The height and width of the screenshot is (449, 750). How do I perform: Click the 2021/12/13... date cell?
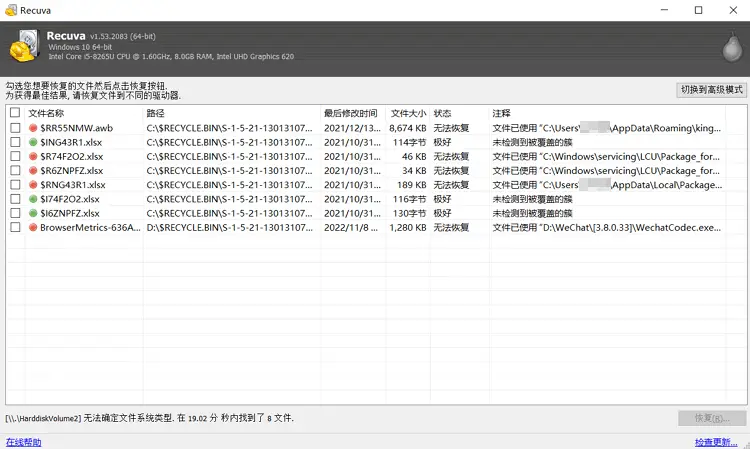click(353, 128)
